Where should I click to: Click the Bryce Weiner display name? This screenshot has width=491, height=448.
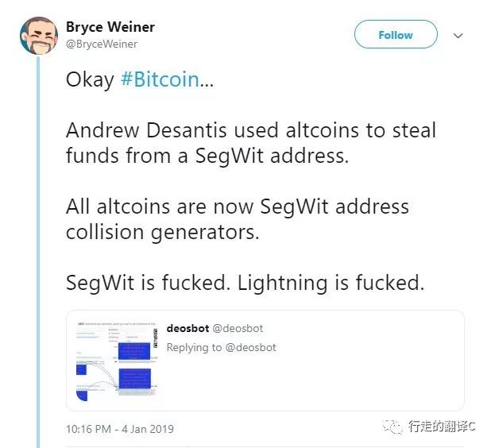pyautogui.click(x=110, y=27)
